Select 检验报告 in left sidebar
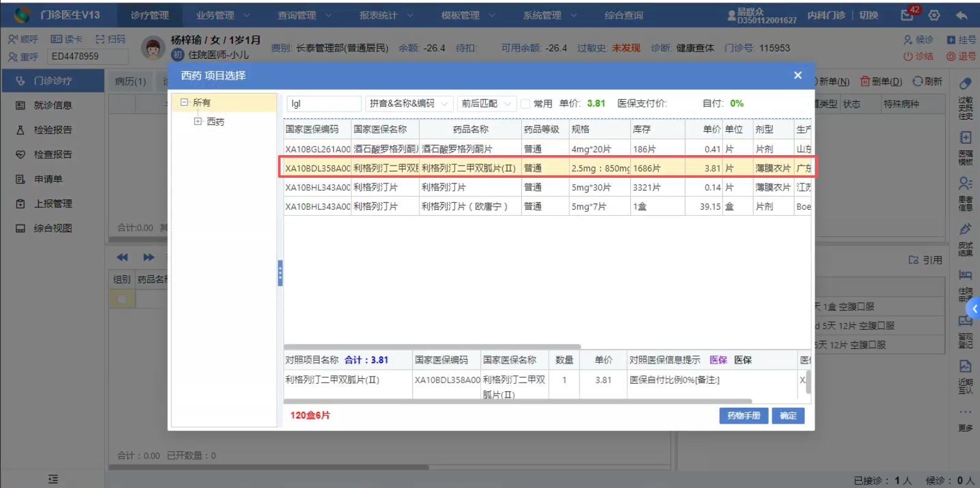980x488 pixels. coord(53,130)
